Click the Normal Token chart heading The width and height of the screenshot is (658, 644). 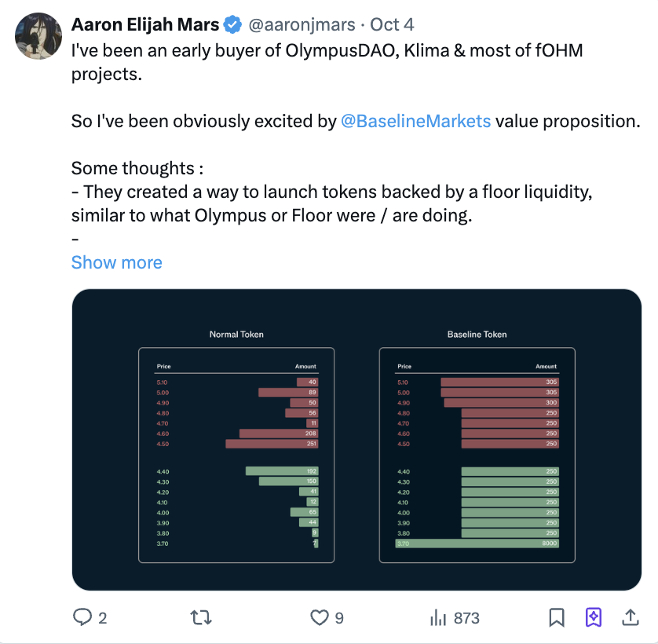point(236,335)
